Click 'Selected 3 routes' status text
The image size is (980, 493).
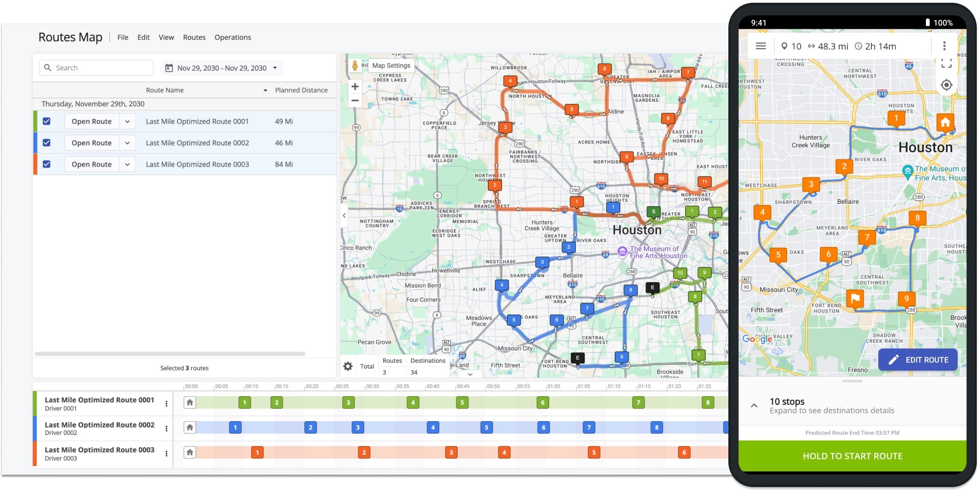[x=184, y=368]
